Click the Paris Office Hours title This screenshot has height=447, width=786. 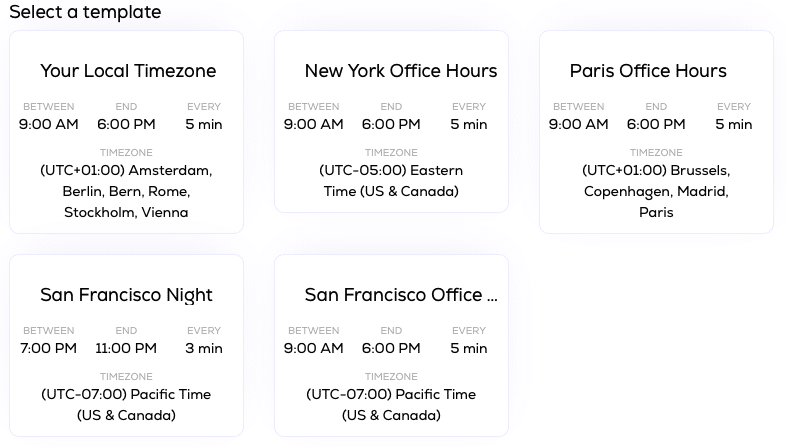click(648, 71)
